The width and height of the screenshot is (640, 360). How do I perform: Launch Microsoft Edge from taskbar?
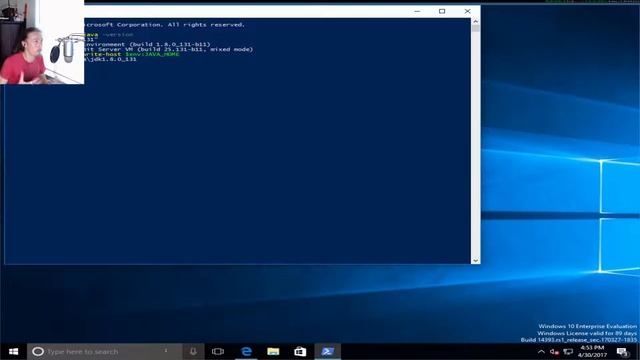click(246, 351)
